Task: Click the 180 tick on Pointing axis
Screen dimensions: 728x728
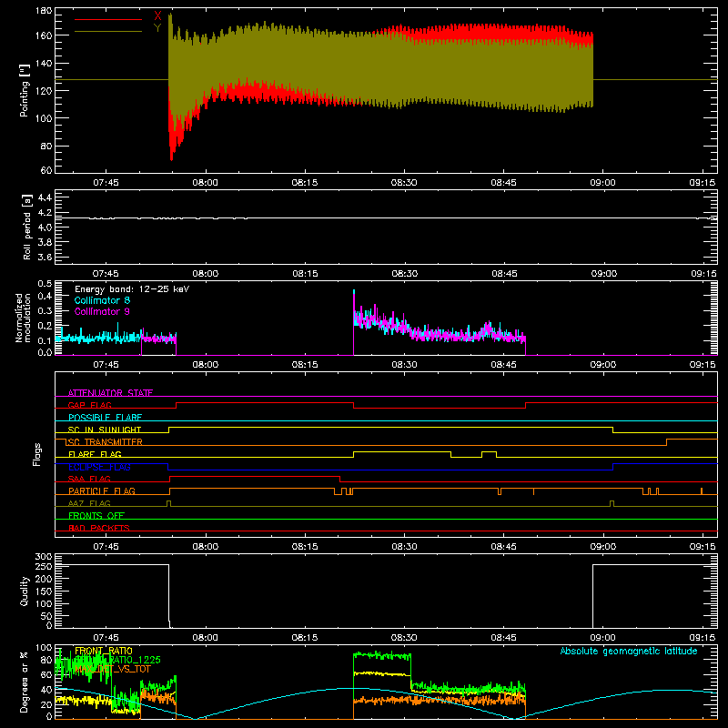Action: tap(43, 11)
